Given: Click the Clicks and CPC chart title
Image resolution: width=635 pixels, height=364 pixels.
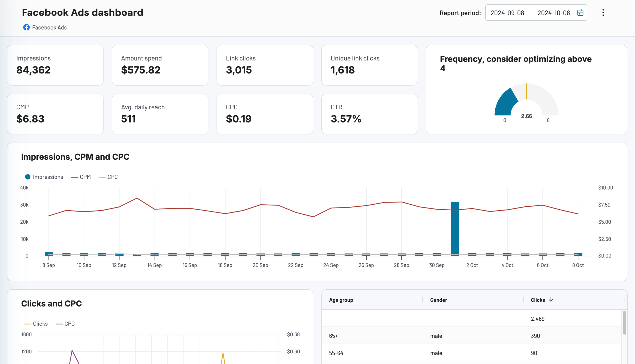Looking at the screenshot, I should click(51, 303).
